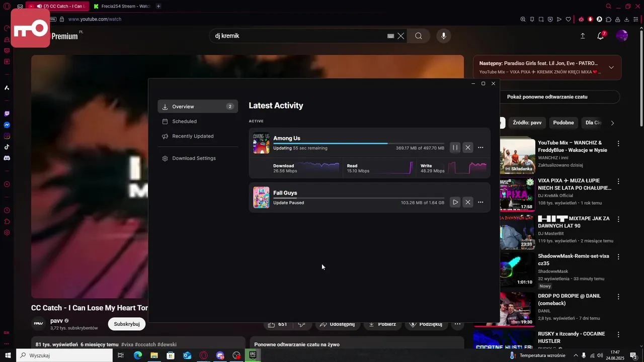644x362 pixels.
Task: Click the Wyszukaj taskbar search box
Action: tap(64, 355)
